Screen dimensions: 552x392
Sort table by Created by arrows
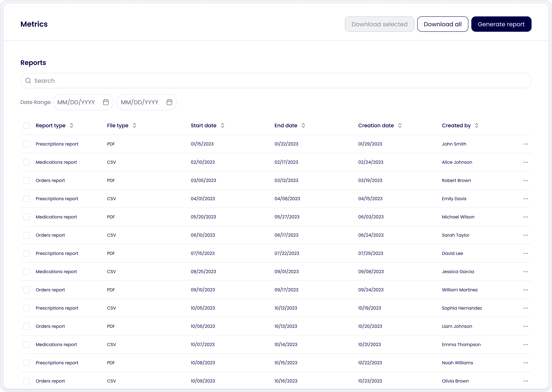[477, 126]
